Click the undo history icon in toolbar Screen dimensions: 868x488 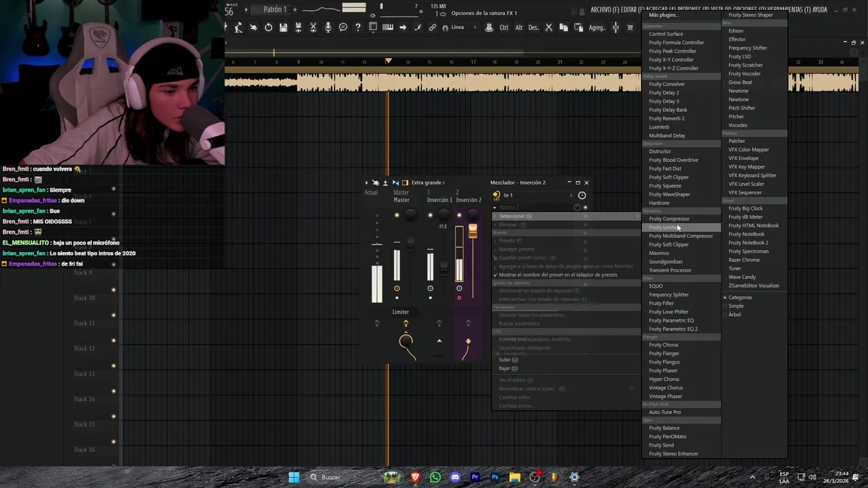pyautogui.click(x=269, y=27)
